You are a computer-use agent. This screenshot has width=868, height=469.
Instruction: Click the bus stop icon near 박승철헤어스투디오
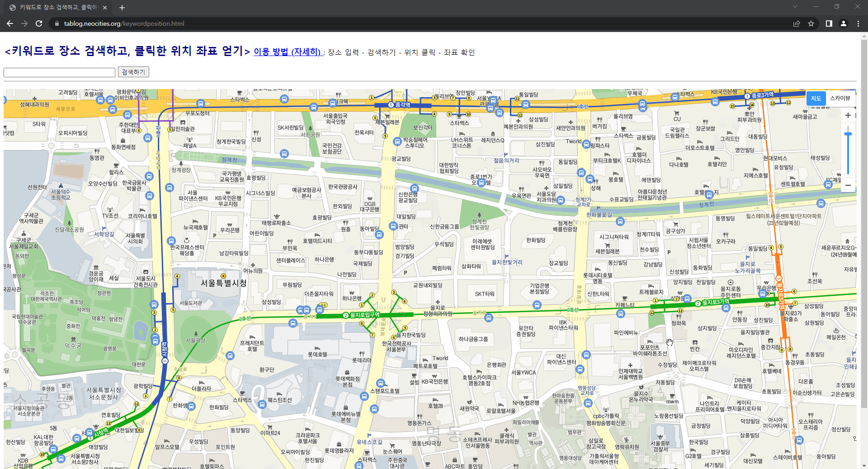pos(397,141)
